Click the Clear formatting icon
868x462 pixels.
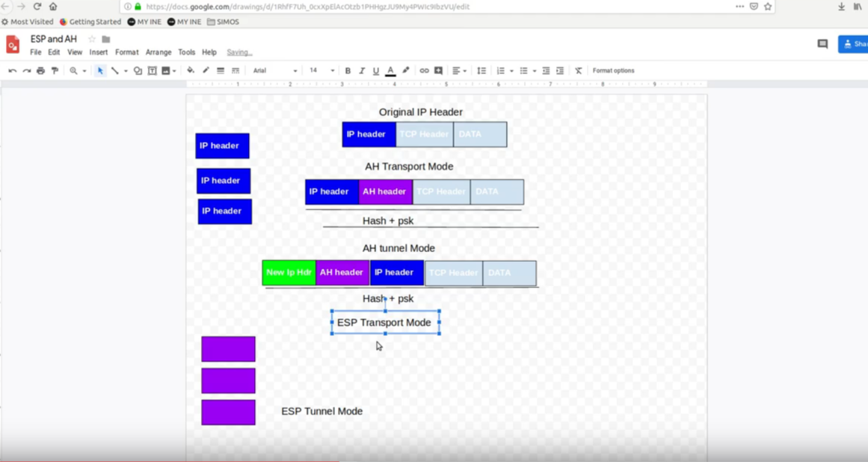[578, 71]
